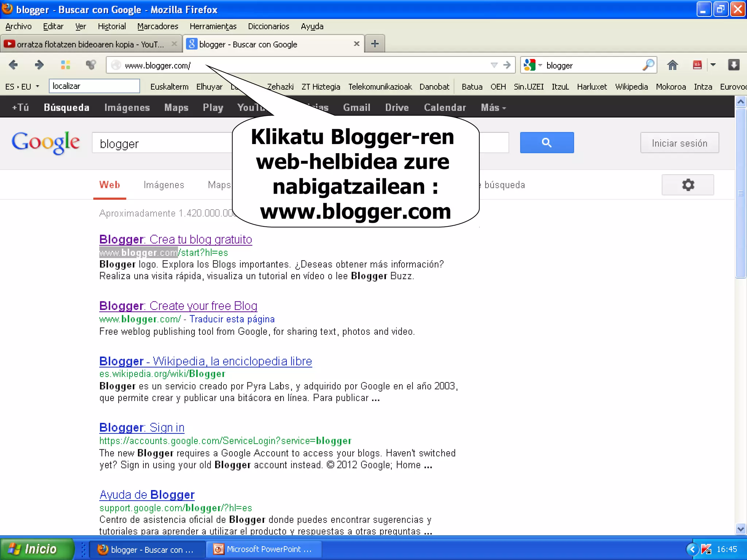This screenshot has height=560, width=747.
Task: Open the Ver menu
Action: click(81, 26)
